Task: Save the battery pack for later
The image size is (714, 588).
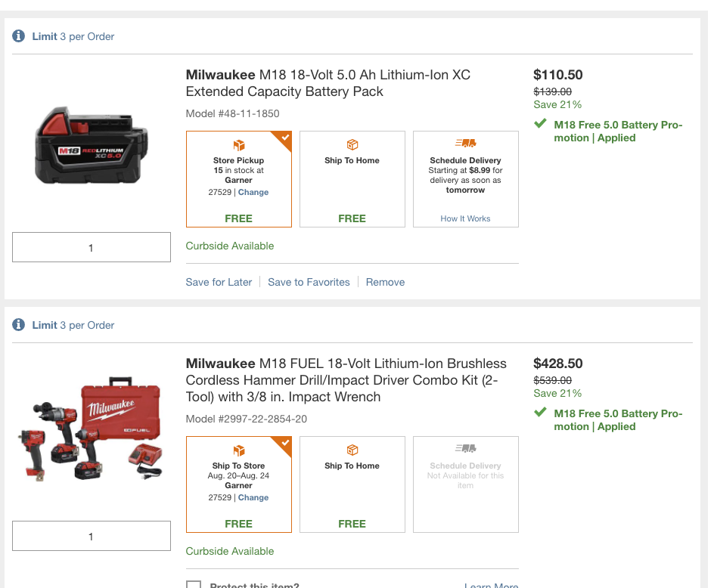Action: click(x=219, y=282)
